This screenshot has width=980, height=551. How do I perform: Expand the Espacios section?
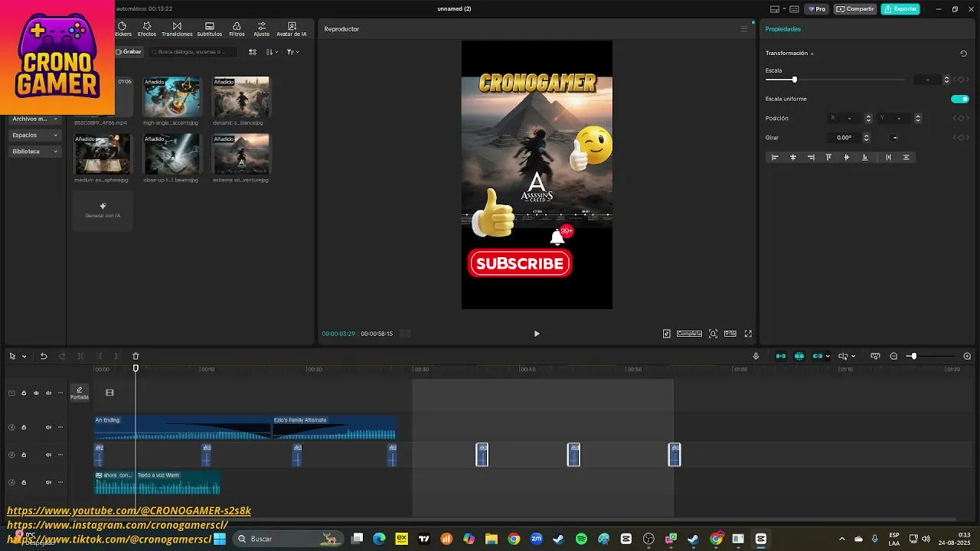pos(35,135)
